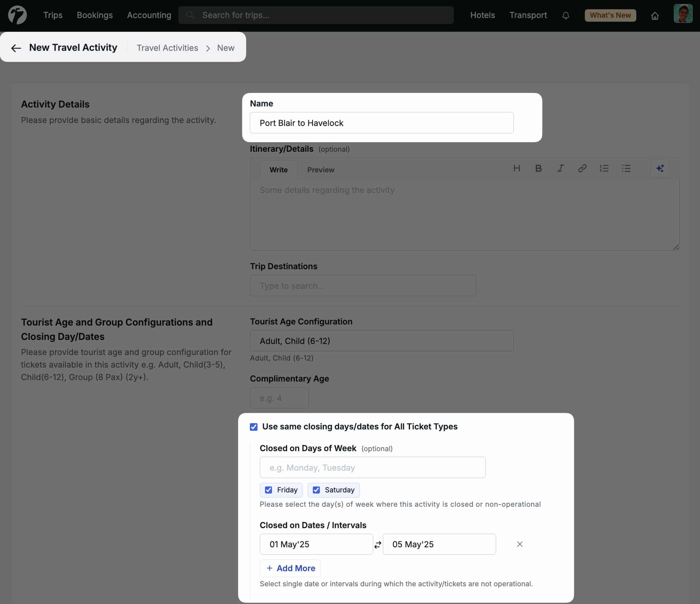Open the Tourist Age Configuration selector
Viewport: 700px width, 604px height.
(x=381, y=341)
